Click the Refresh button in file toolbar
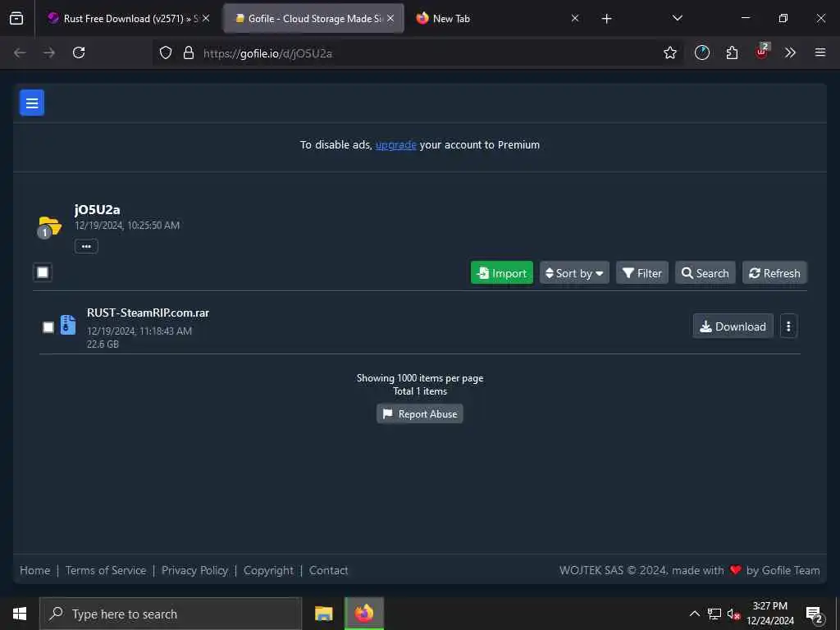 [x=774, y=273]
